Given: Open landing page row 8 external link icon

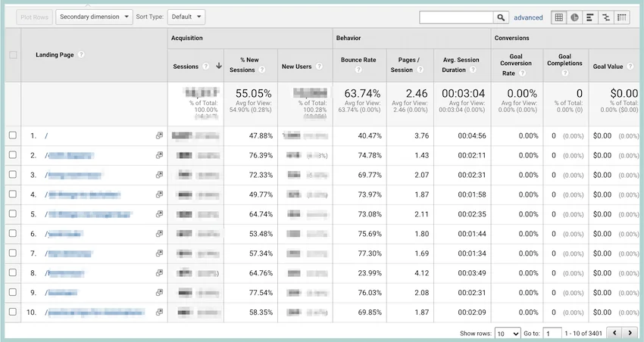Looking at the screenshot, I should (x=159, y=272).
